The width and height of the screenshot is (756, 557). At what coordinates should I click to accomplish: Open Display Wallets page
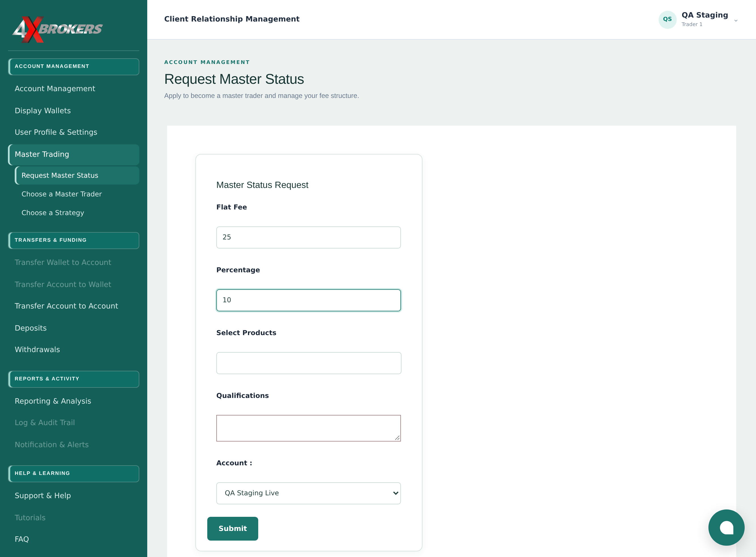(x=42, y=111)
